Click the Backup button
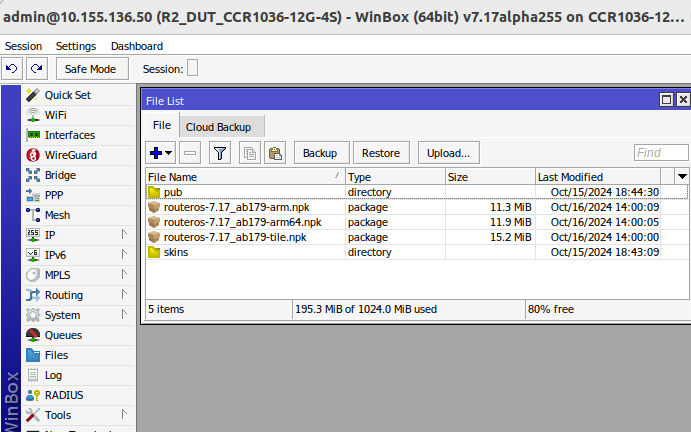Image resolution: width=691 pixels, height=432 pixels. [320, 153]
